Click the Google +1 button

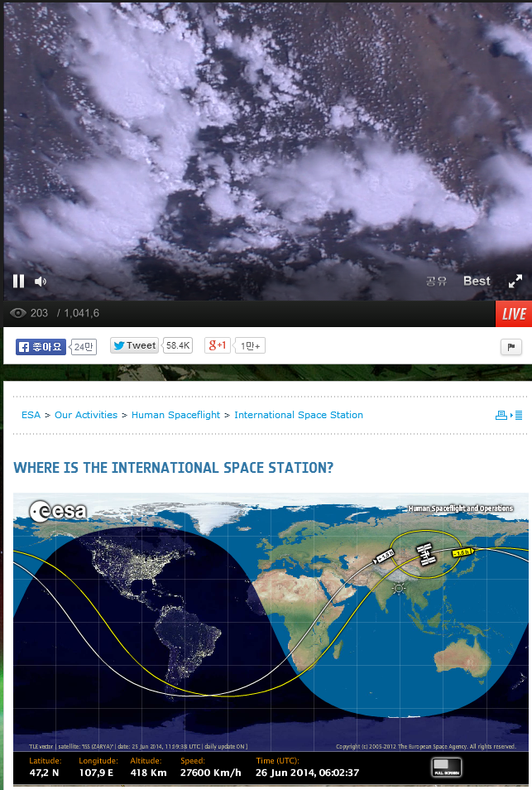218,345
